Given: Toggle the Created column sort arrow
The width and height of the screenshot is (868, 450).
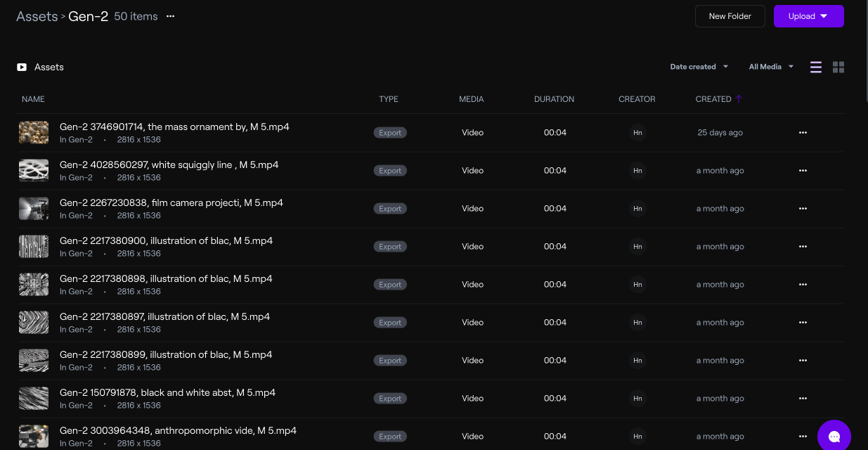Looking at the screenshot, I should pyautogui.click(x=739, y=99).
